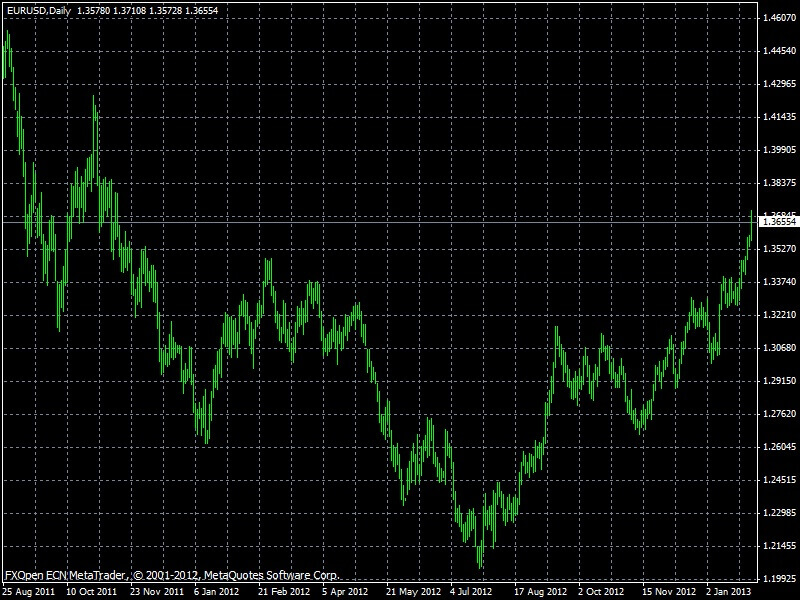
Task: Click the 6 Jan 2012 date label
Action: coord(217,592)
